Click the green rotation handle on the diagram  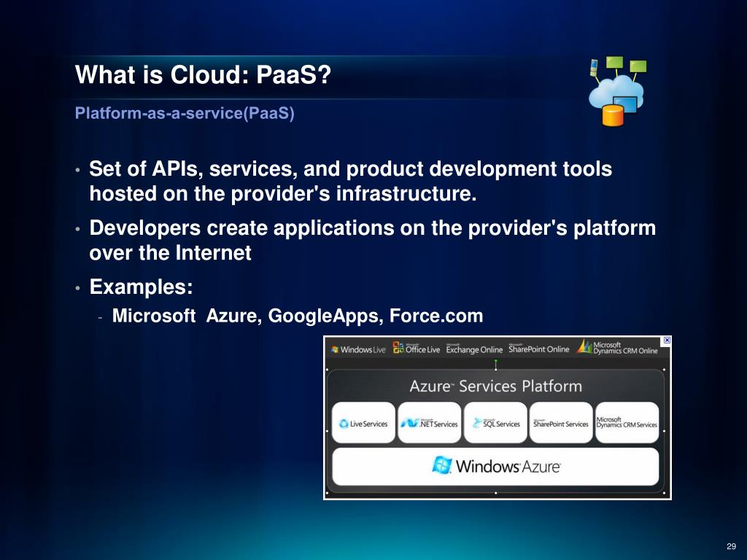tap(495, 362)
